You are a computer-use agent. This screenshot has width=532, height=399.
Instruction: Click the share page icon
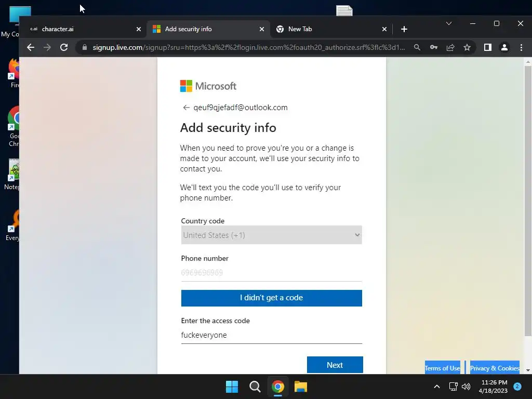(x=450, y=47)
